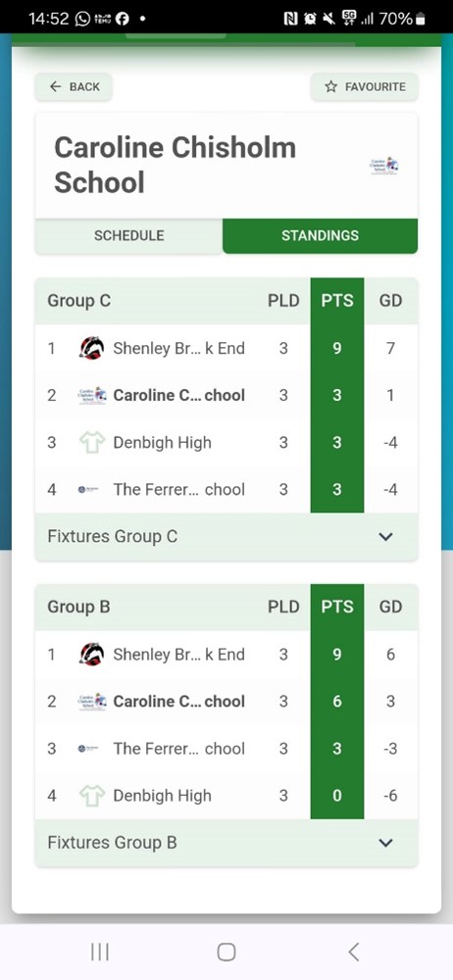Tap The Ferrers School logo in Group B
This screenshot has height=980, width=453.
(88, 749)
